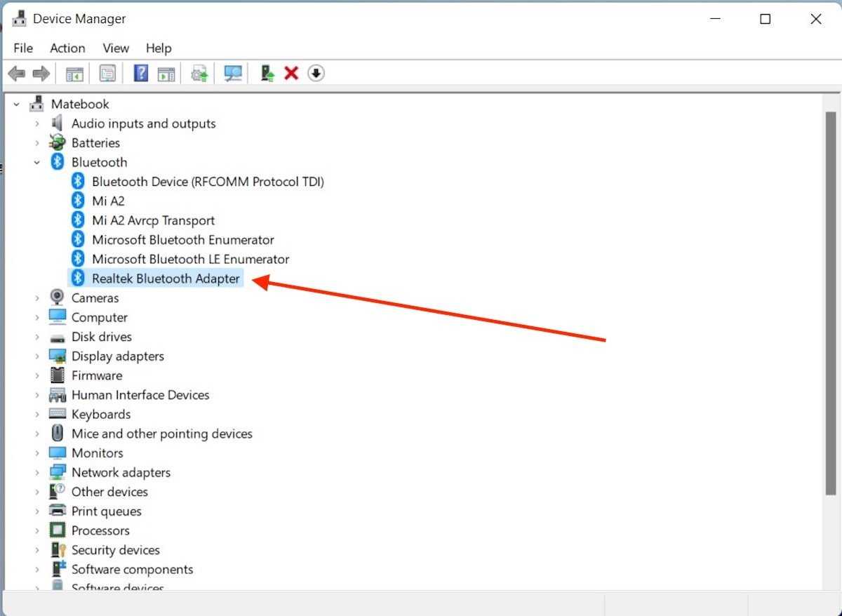This screenshot has height=616, width=842.
Task: Click the blue Help question mark icon
Action: 141,74
